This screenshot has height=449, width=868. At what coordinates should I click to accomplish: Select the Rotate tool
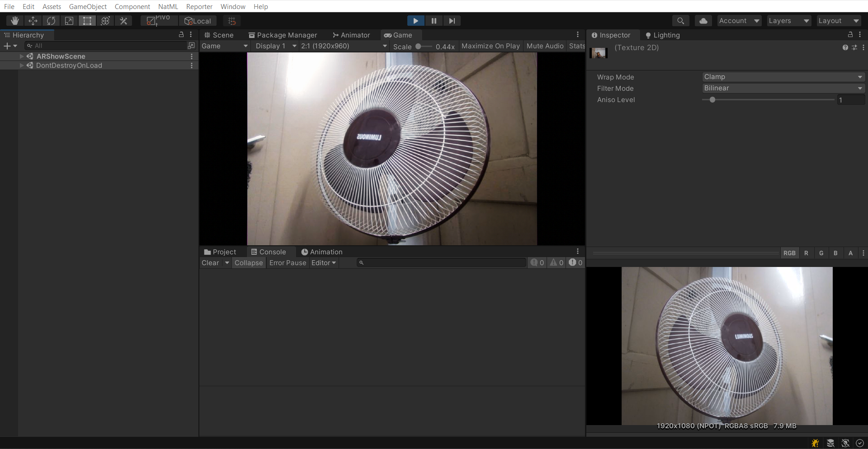point(51,20)
